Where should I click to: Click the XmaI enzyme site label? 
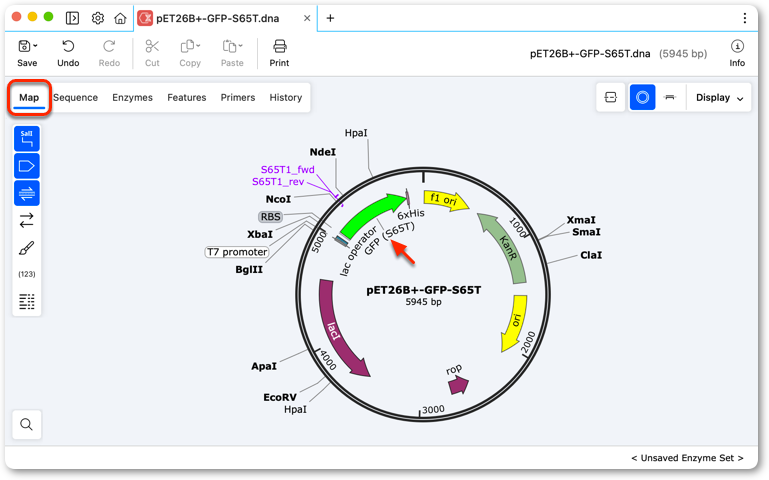[x=581, y=220]
